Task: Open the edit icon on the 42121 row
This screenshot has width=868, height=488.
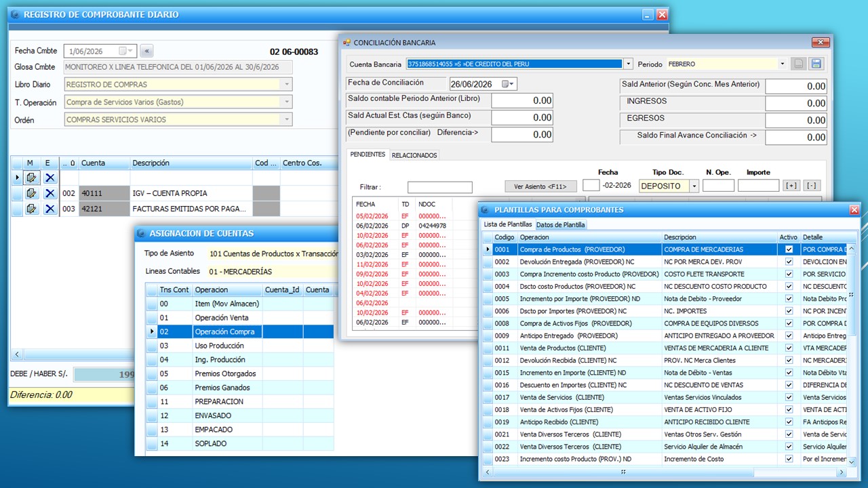Action: click(x=31, y=209)
